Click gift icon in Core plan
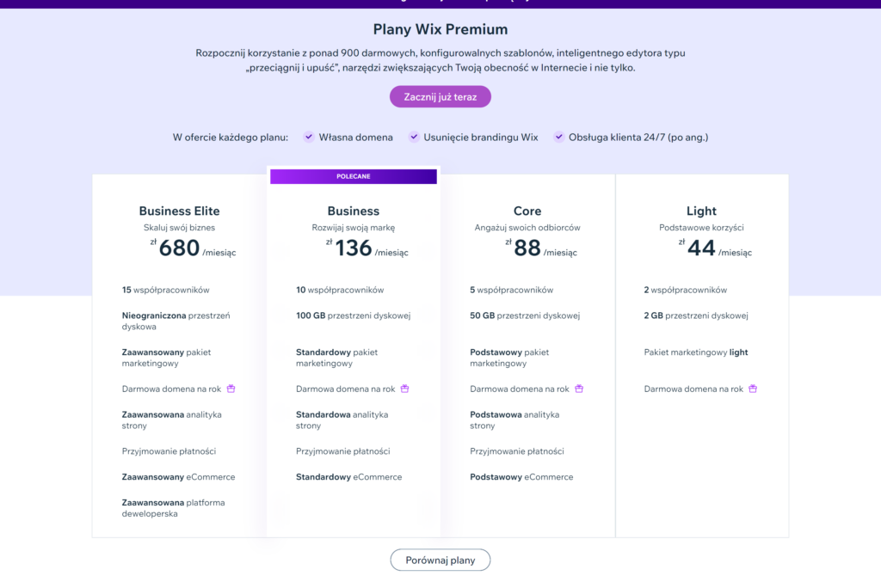The image size is (881, 588). pyautogui.click(x=579, y=389)
